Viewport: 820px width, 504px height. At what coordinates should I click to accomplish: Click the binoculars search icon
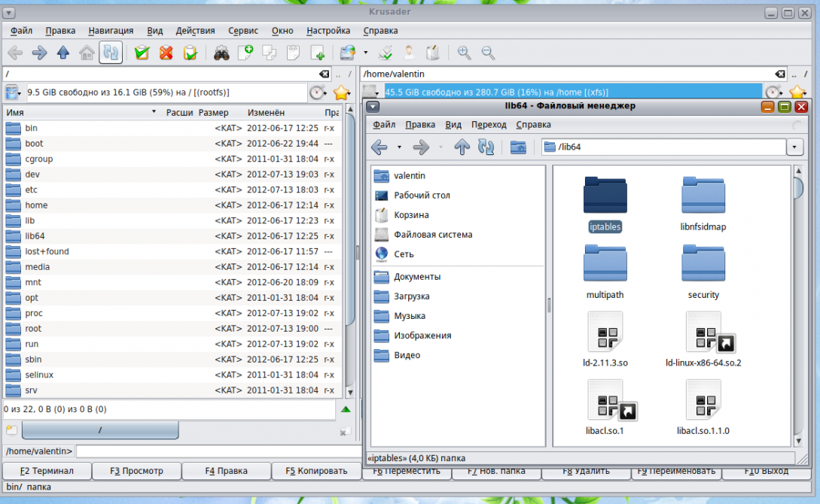tap(221, 53)
